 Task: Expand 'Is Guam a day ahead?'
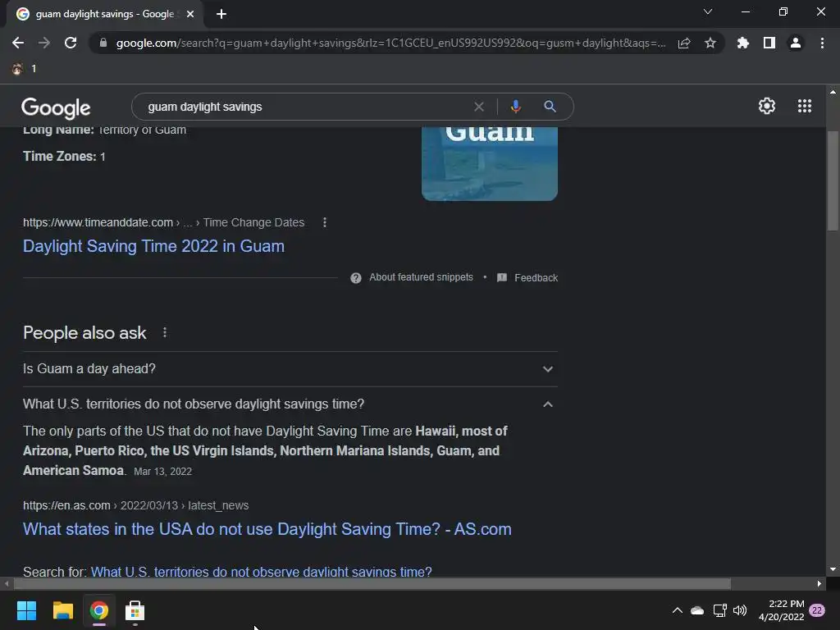pyautogui.click(x=290, y=368)
